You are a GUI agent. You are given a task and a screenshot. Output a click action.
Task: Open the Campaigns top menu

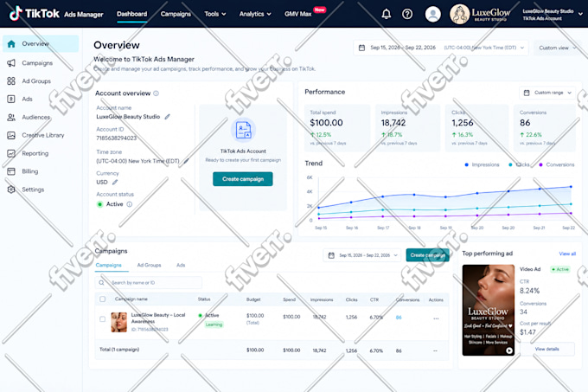[x=176, y=14]
